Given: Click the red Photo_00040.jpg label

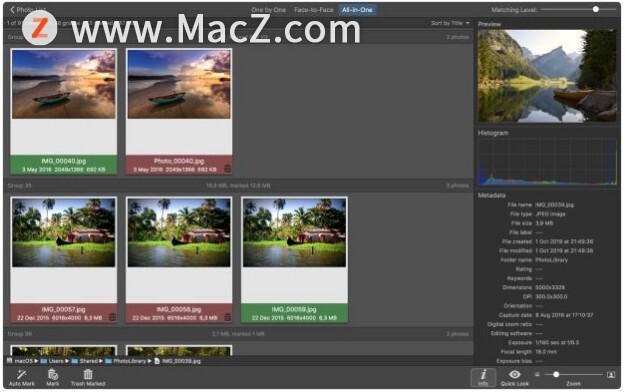Looking at the screenshot, I should pyautogui.click(x=179, y=165).
